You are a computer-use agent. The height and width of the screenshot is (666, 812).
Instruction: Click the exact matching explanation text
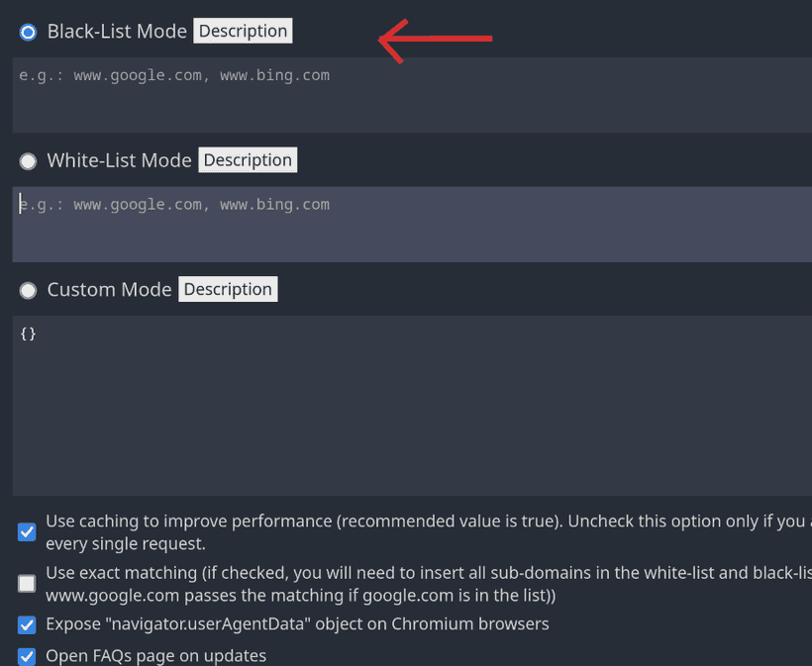[426, 583]
